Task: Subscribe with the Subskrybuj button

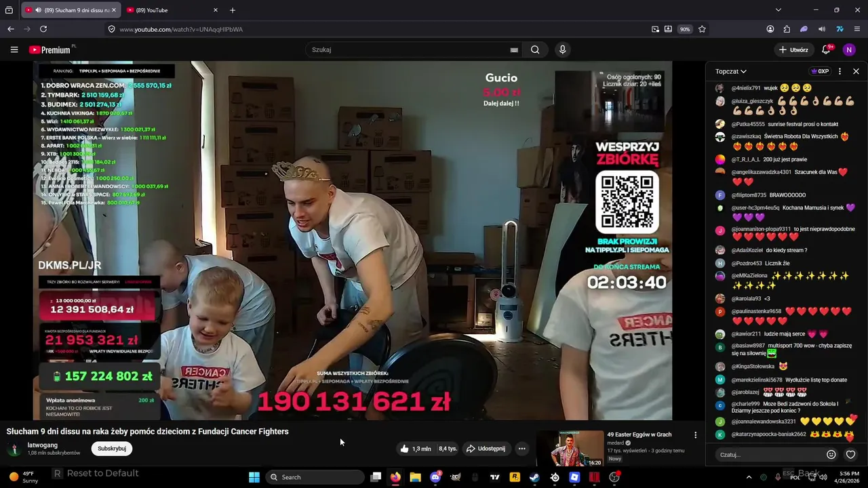Action: 112,449
